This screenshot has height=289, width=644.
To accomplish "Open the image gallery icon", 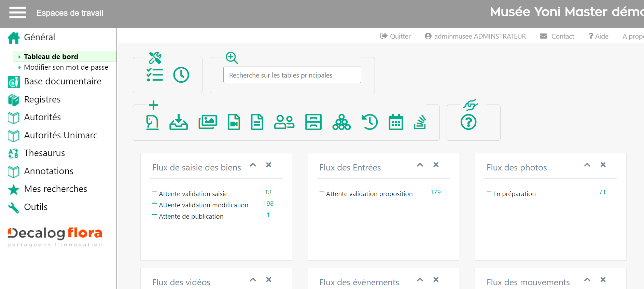I will click(208, 122).
